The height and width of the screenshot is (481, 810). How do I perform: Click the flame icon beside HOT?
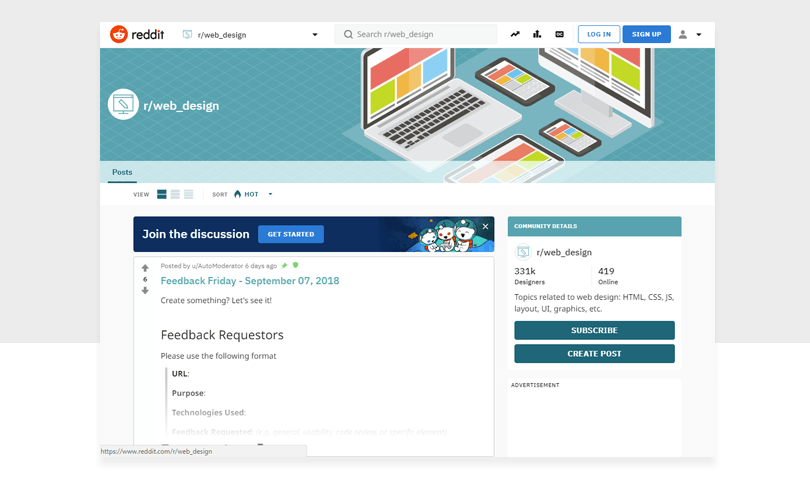(238, 194)
